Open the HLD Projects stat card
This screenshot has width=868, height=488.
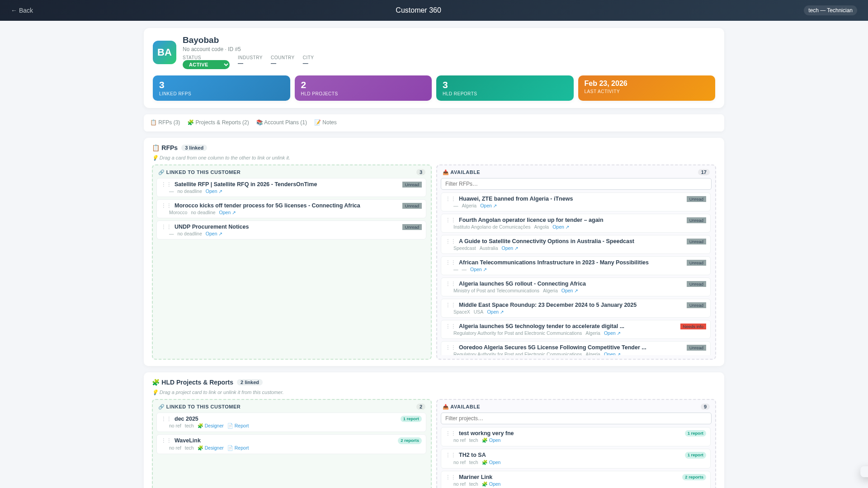(363, 88)
